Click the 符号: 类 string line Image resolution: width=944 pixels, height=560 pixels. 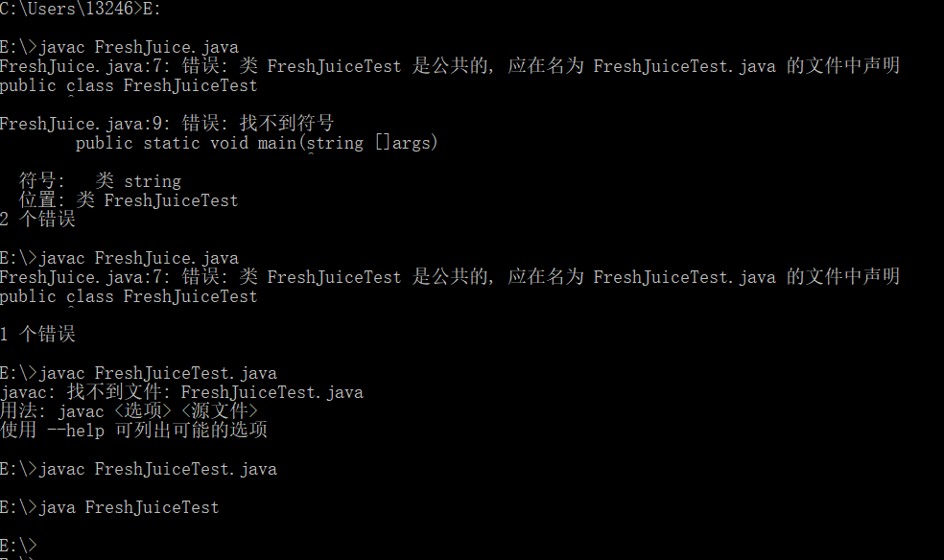(100, 181)
